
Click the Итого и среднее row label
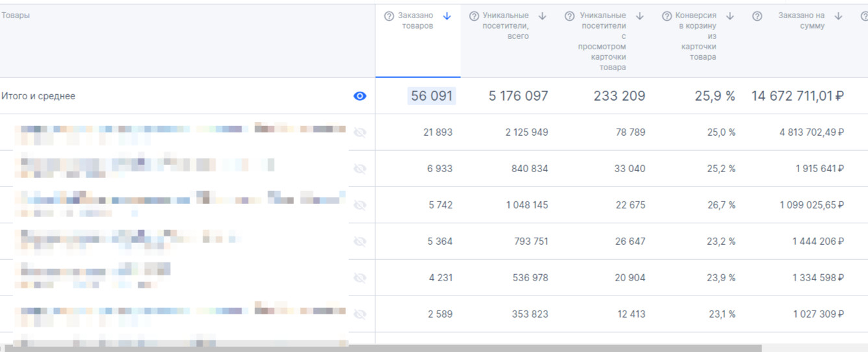click(x=38, y=96)
